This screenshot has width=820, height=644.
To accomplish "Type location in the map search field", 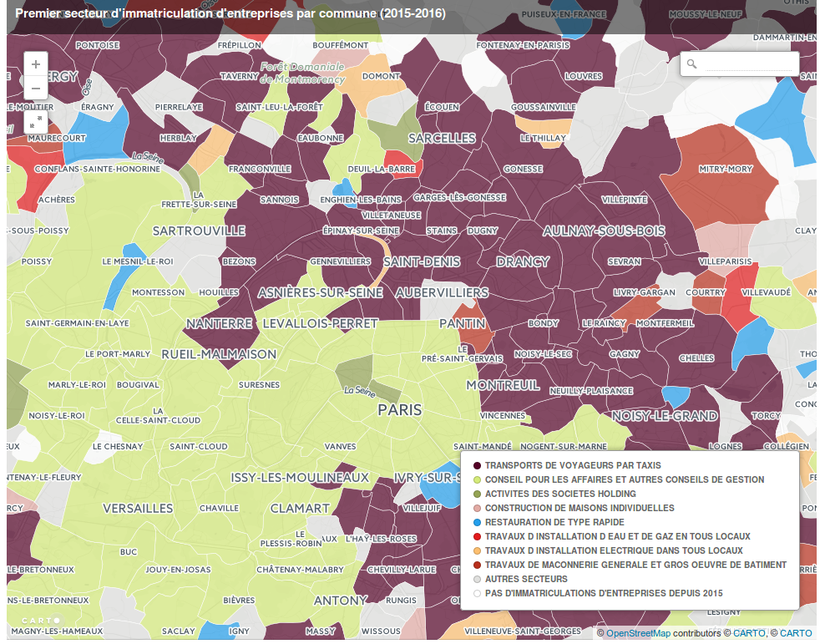I will pyautogui.click(x=748, y=64).
